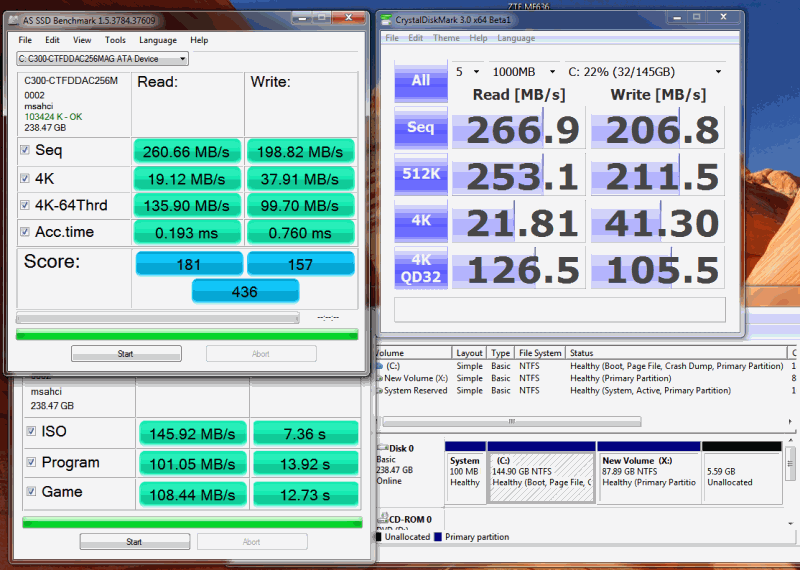The height and width of the screenshot is (570, 800).
Task: Run the Seq test in CrystalDiskMark
Action: (421, 127)
